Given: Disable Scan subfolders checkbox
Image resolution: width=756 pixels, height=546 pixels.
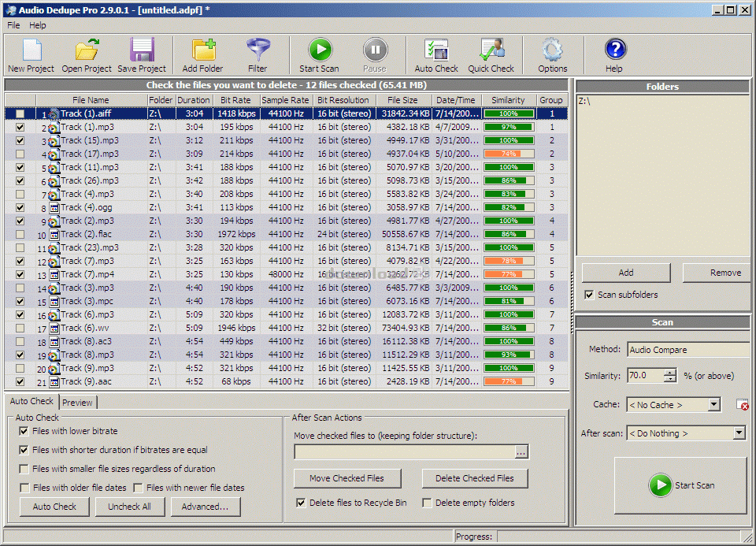Looking at the screenshot, I should click(x=589, y=295).
